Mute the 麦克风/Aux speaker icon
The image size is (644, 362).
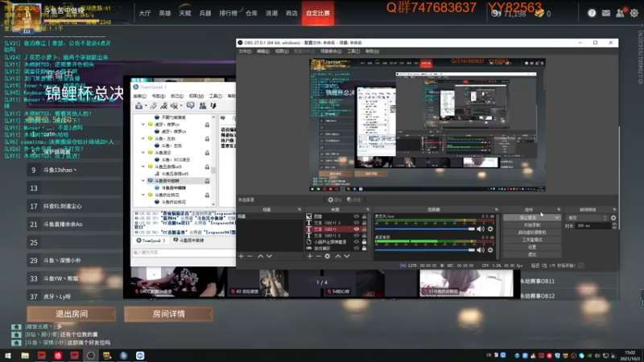(481, 229)
